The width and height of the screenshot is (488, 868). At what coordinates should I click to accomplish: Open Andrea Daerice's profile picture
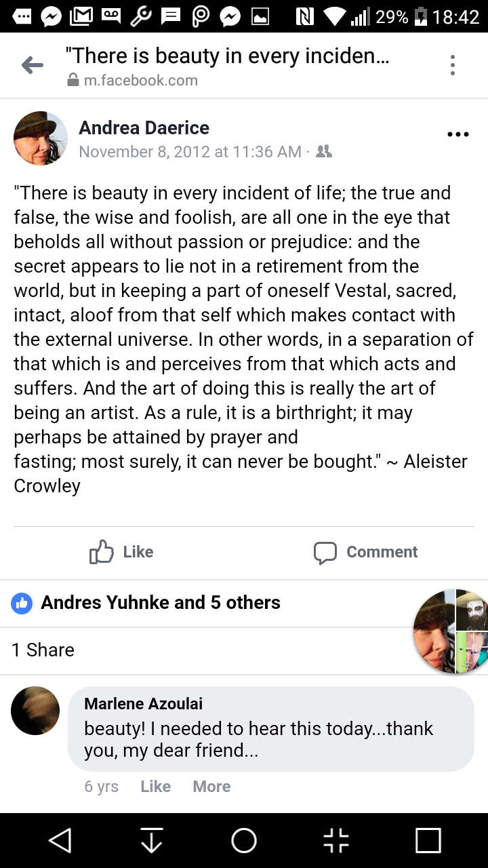coord(41,138)
